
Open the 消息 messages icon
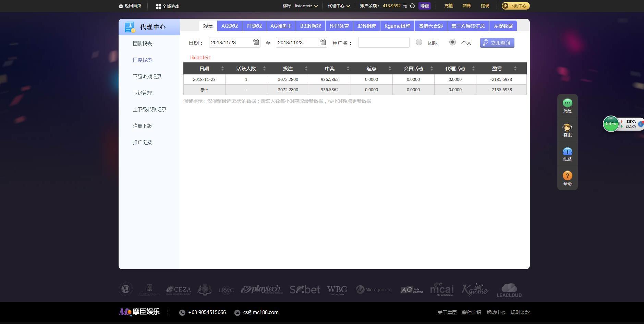coord(567,103)
